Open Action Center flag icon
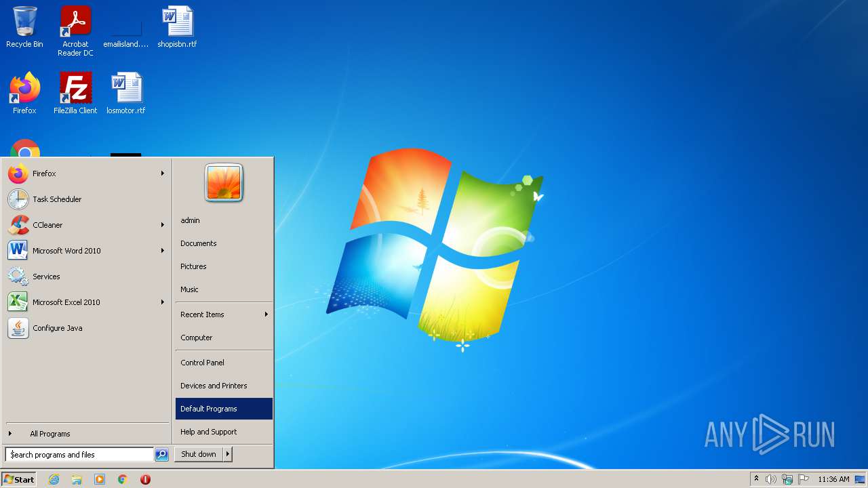This screenshot has width=868, height=488. pyautogui.click(x=804, y=479)
